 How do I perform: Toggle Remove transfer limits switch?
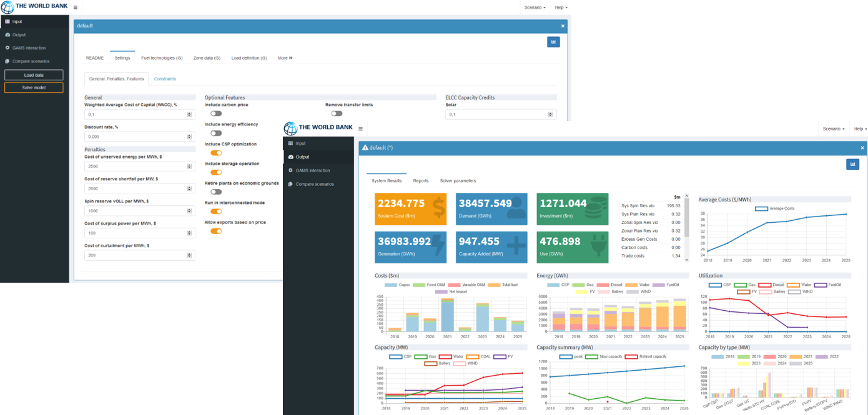click(x=337, y=114)
